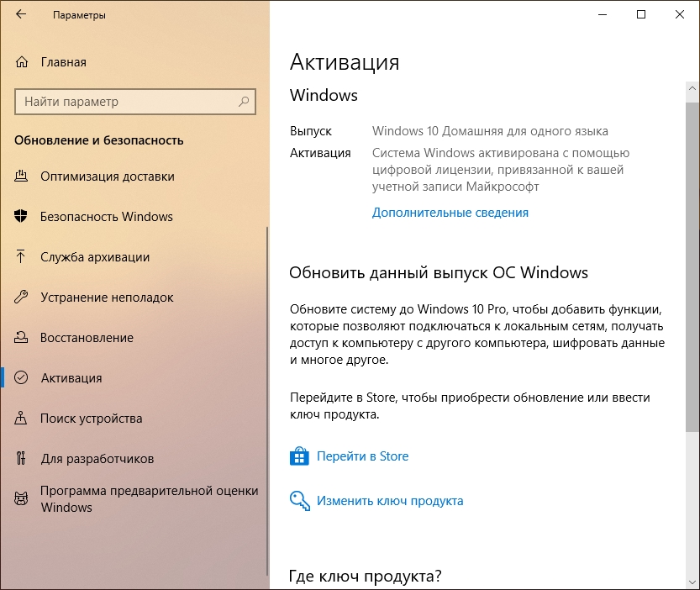This screenshot has height=590, width=700.
Task: Click the search magnifier icon
Action: point(244,102)
